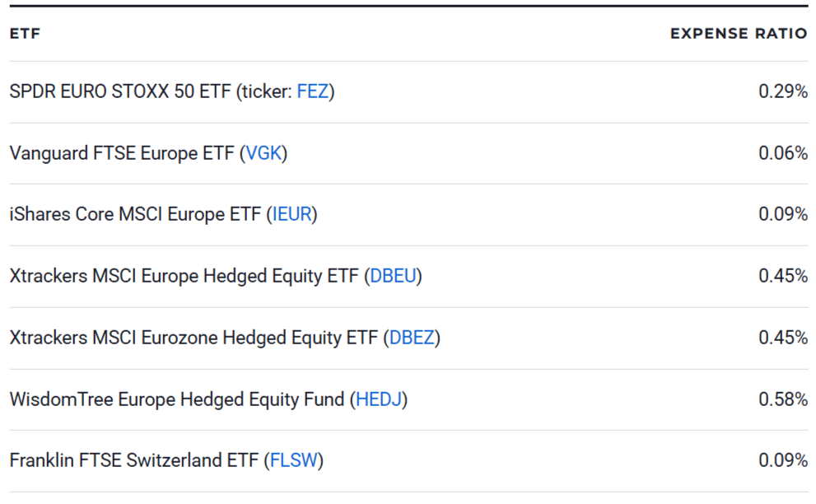Open the FEZ ticker link
This screenshot has height=504, width=816.
tap(313, 91)
